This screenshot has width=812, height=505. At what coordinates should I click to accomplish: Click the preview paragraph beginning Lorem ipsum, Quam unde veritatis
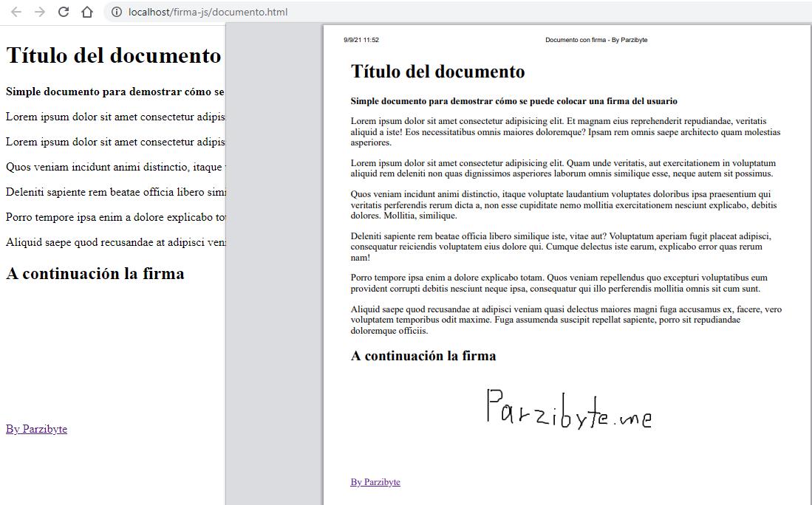[x=563, y=168]
